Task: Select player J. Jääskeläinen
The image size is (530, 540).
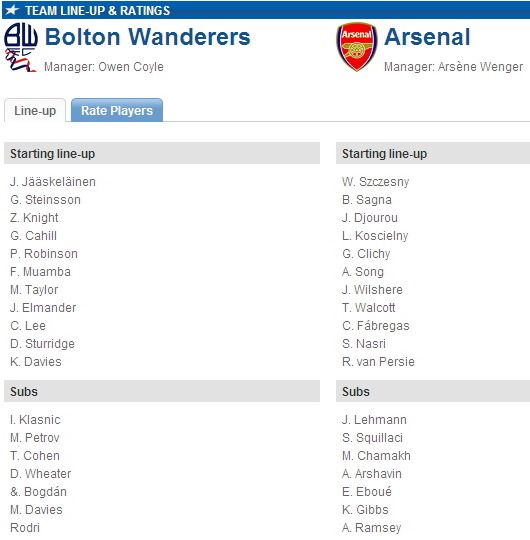Action: 53,182
